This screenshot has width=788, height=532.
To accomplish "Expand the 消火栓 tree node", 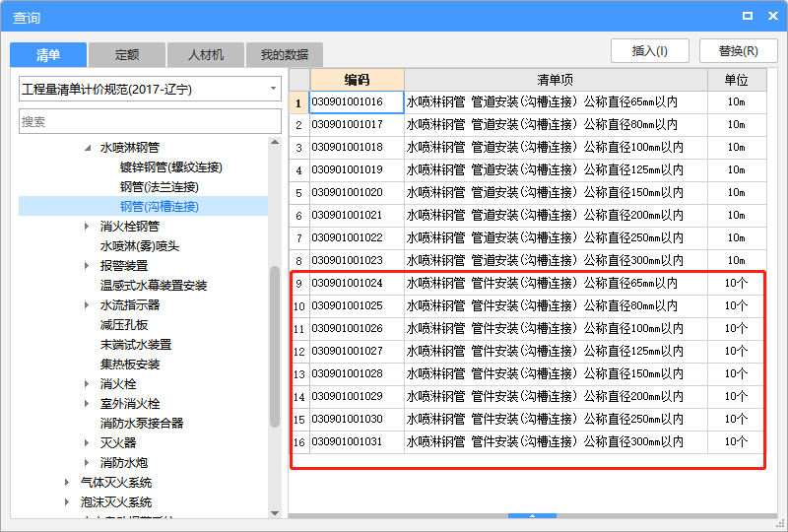I will click(87, 384).
